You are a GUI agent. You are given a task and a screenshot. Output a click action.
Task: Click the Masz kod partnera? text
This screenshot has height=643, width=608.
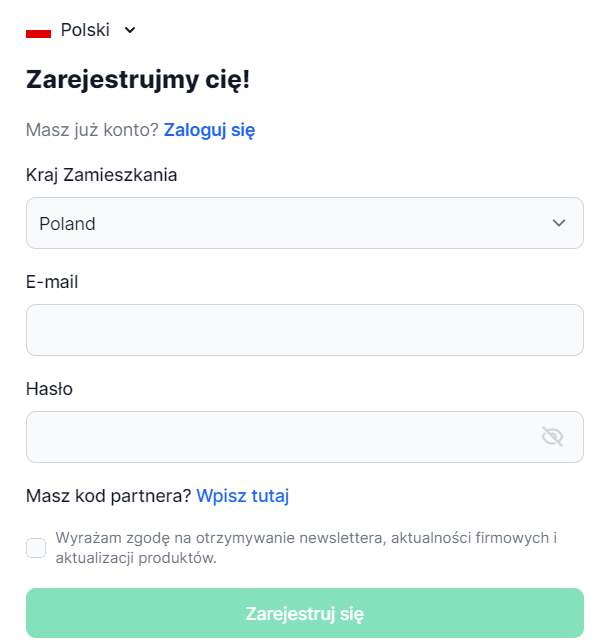tap(108, 496)
